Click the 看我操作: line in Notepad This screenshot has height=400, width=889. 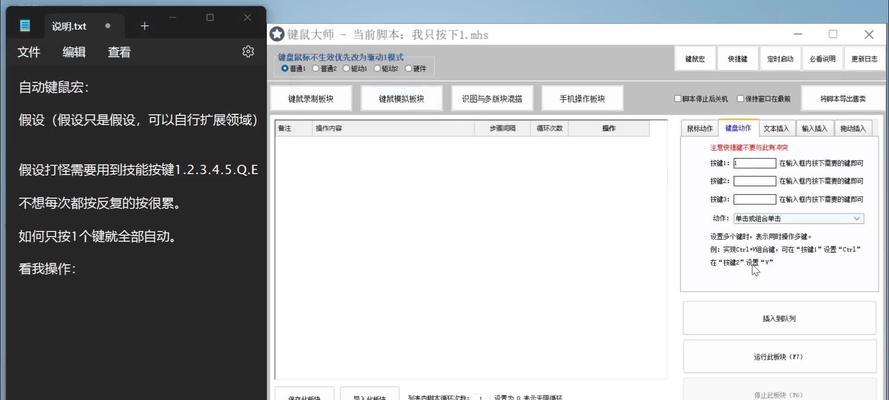pos(47,269)
